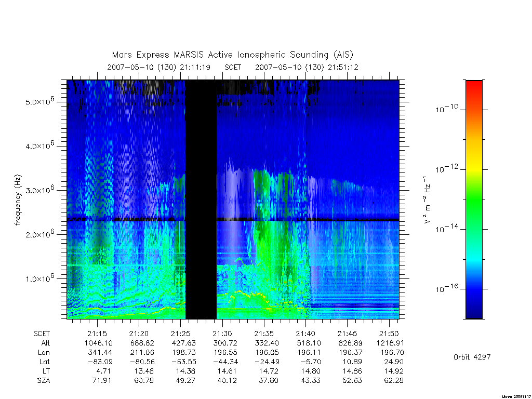Click the 21:30 SCET time label

pos(222,334)
